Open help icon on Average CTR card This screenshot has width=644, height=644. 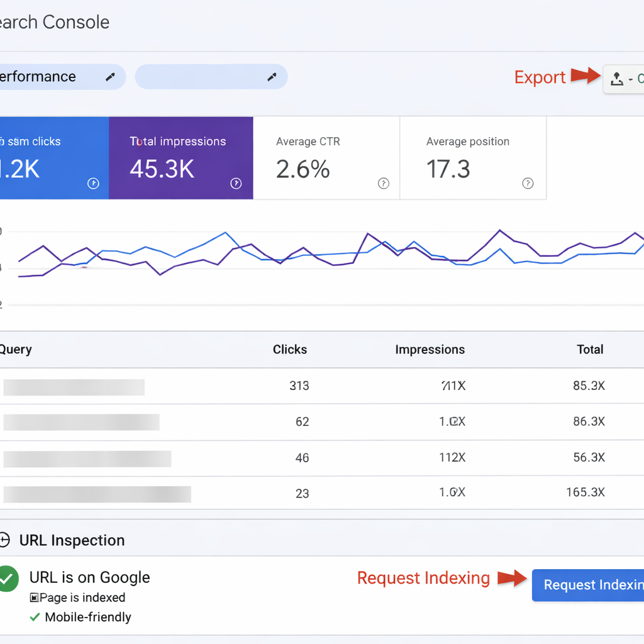click(383, 183)
